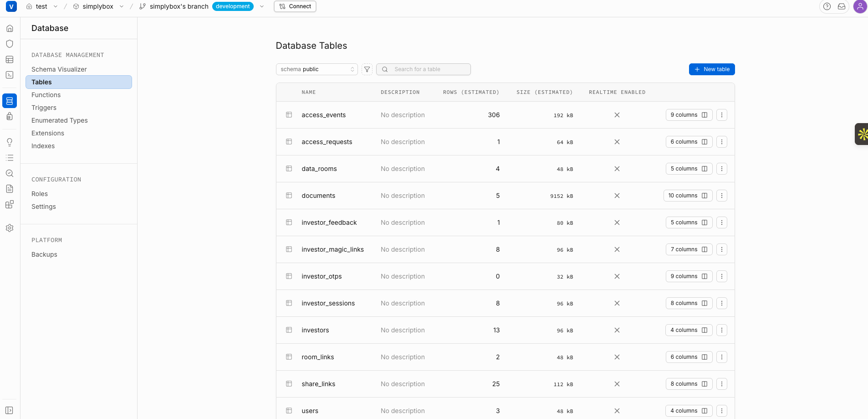Open the inbox notifications icon
This screenshot has width=868, height=419.
click(842, 6)
